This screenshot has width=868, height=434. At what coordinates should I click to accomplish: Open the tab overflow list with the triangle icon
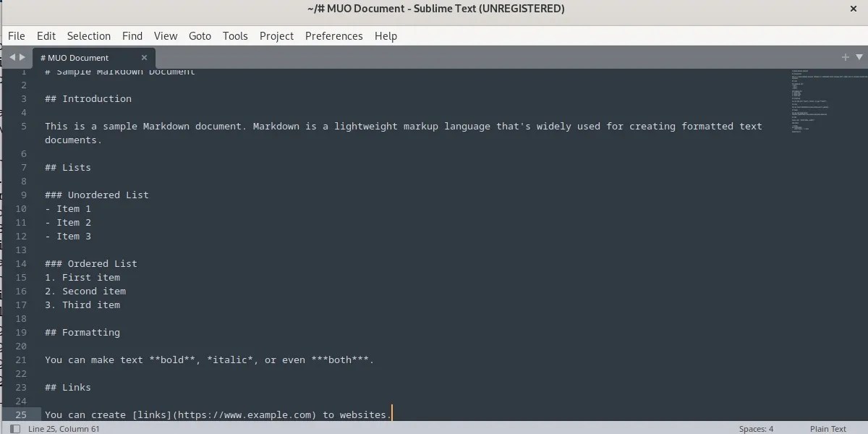point(859,56)
